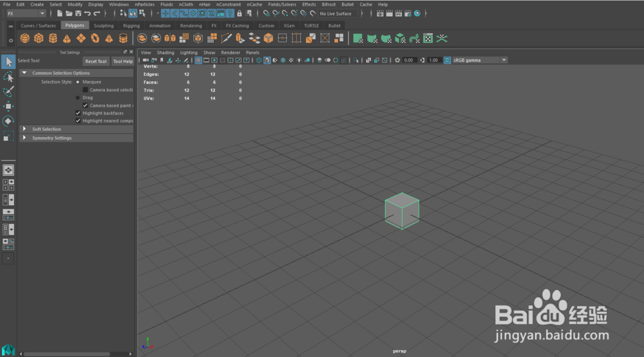Screen dimensions: 644x357
Task: Open the sRGB gamma view transform dropdown
Action: tap(479, 60)
